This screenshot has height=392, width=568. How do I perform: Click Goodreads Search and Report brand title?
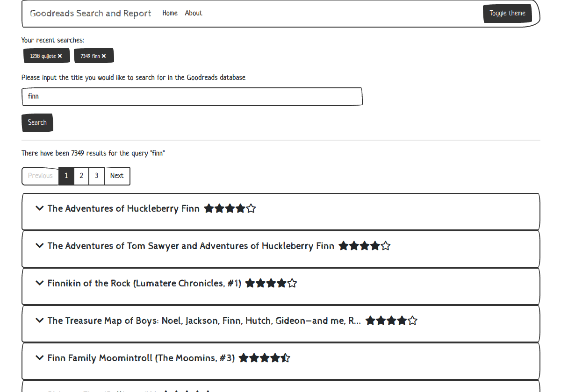pos(90,13)
